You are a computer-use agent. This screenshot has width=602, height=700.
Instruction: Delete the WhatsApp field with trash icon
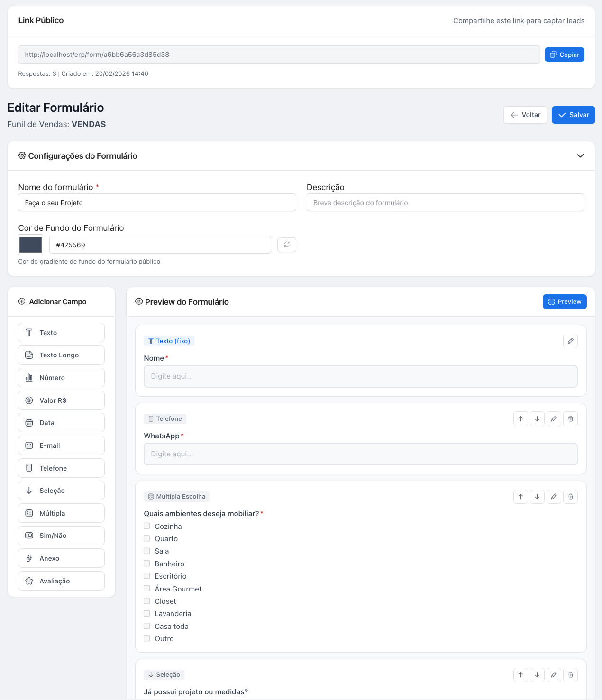(570, 419)
